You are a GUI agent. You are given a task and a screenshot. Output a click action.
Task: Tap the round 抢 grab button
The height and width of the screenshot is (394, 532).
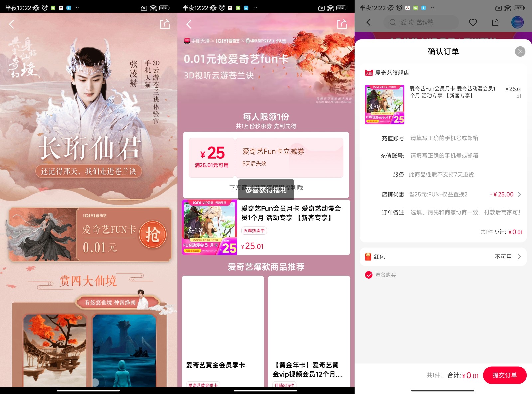point(153,235)
